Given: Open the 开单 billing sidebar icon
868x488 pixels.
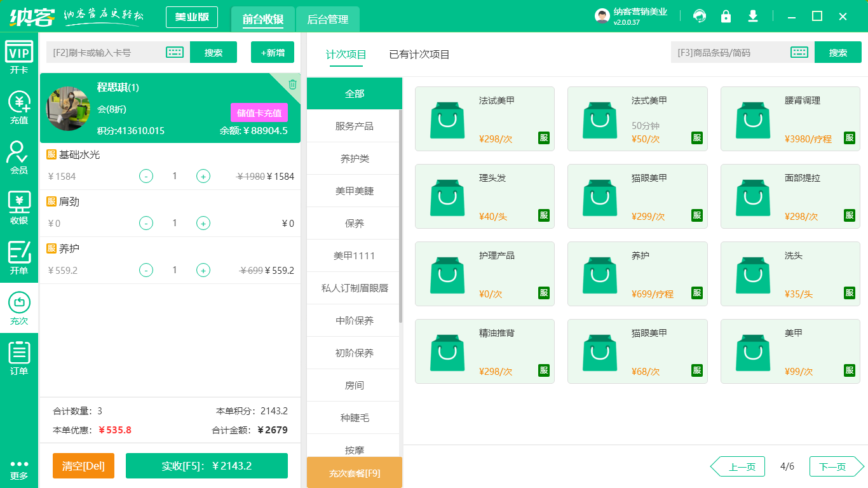Looking at the screenshot, I should [19, 258].
